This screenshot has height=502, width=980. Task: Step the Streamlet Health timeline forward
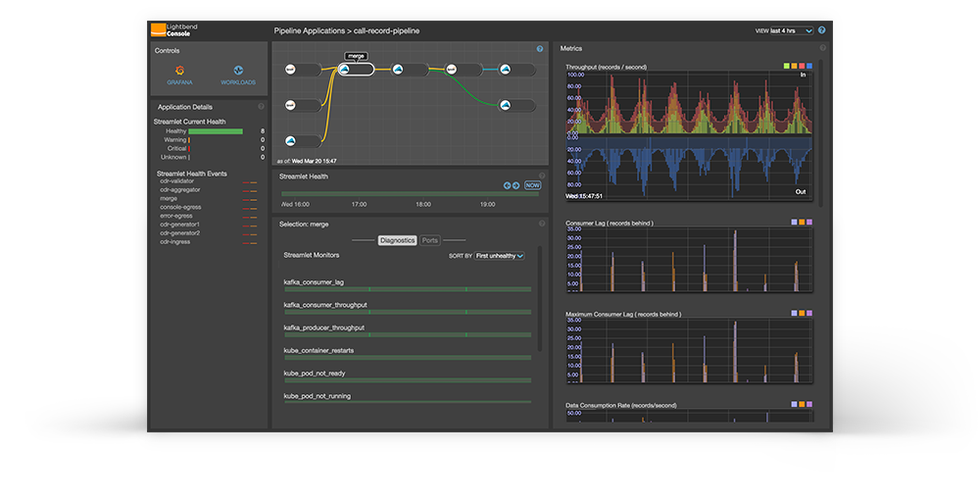[516, 184]
